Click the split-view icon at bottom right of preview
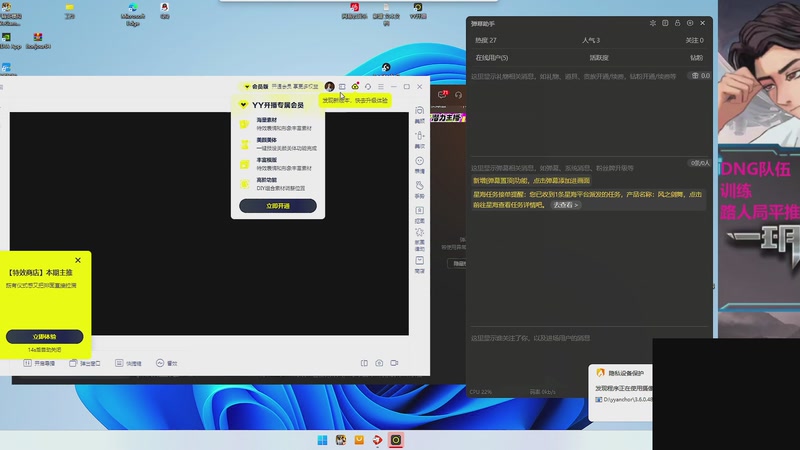The image size is (800, 450). pyautogui.click(x=364, y=363)
